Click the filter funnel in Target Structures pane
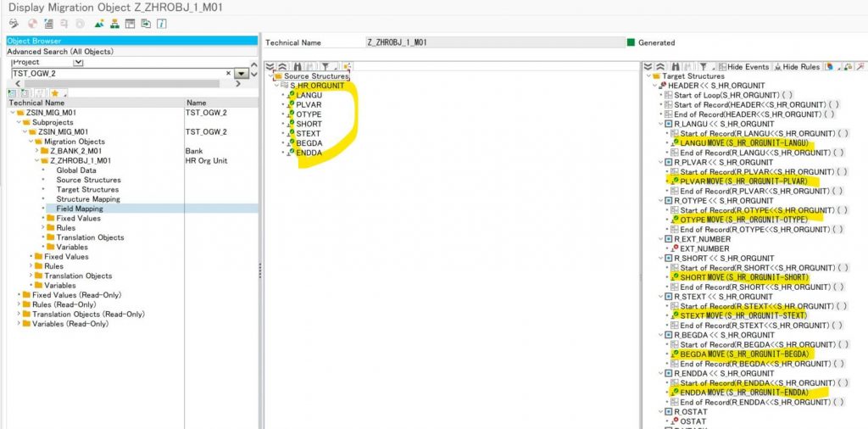 coord(703,66)
